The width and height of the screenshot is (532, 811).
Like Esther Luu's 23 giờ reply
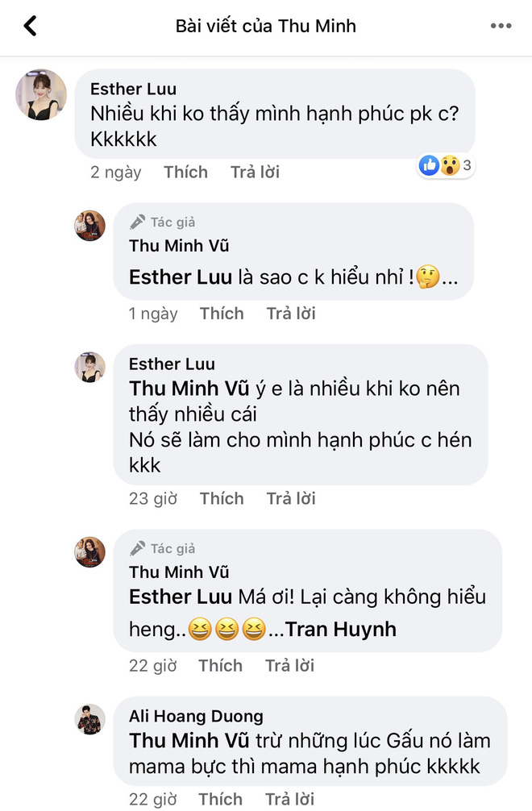pyautogui.click(x=222, y=498)
